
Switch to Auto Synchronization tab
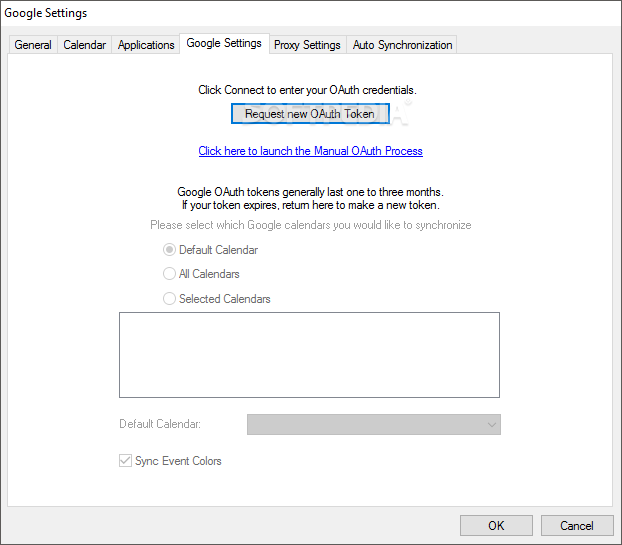[x=402, y=45]
